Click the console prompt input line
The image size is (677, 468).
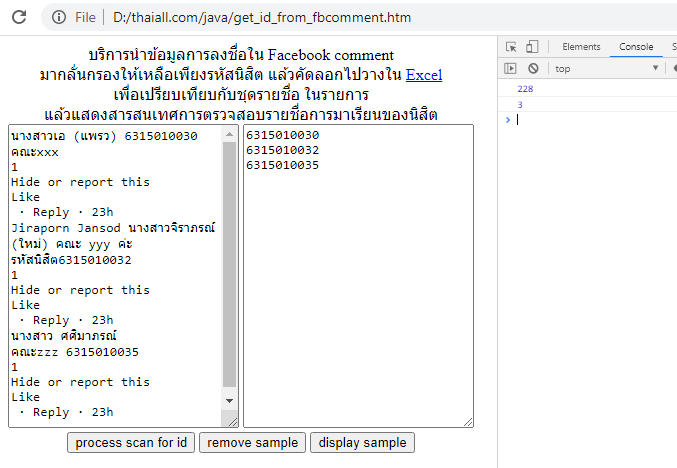(590, 120)
